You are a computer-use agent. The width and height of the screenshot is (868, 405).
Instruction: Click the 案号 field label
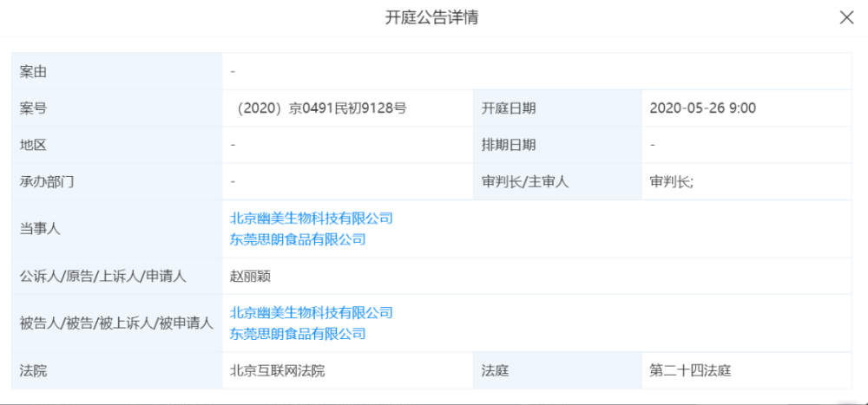point(33,108)
